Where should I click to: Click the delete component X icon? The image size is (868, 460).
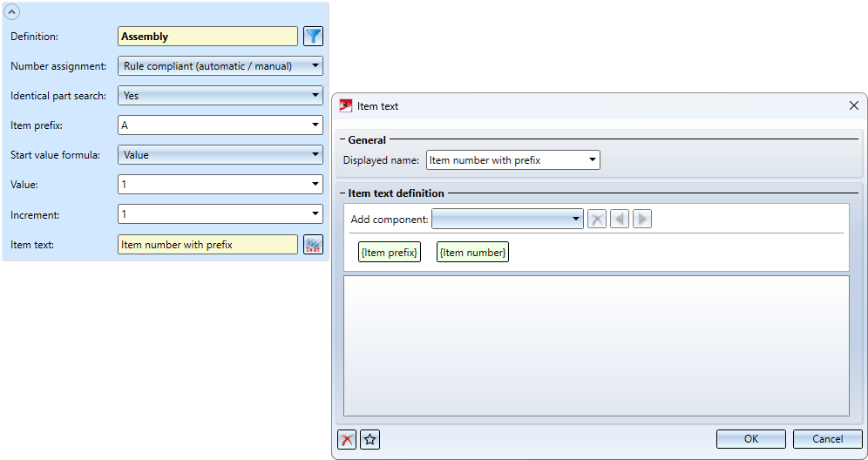597,220
